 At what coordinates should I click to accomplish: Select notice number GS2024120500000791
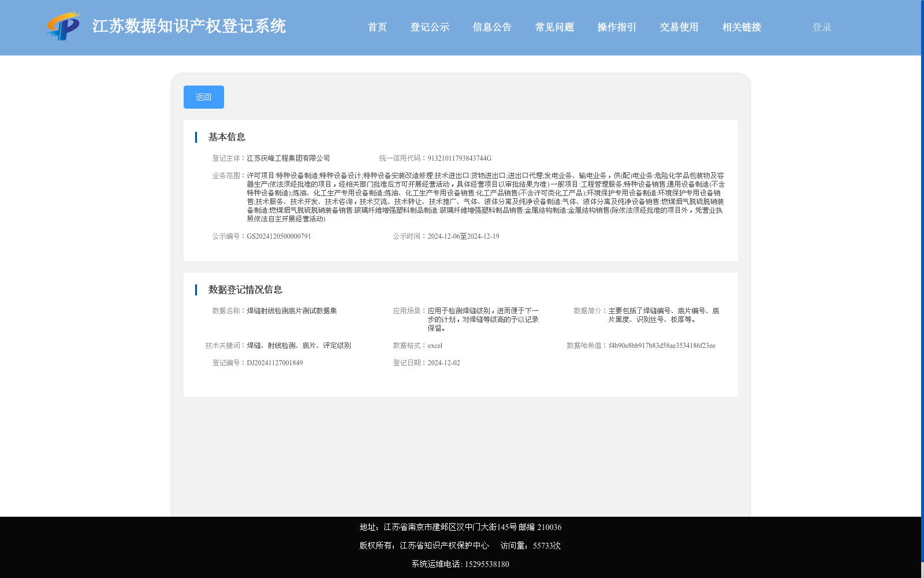[x=279, y=236]
